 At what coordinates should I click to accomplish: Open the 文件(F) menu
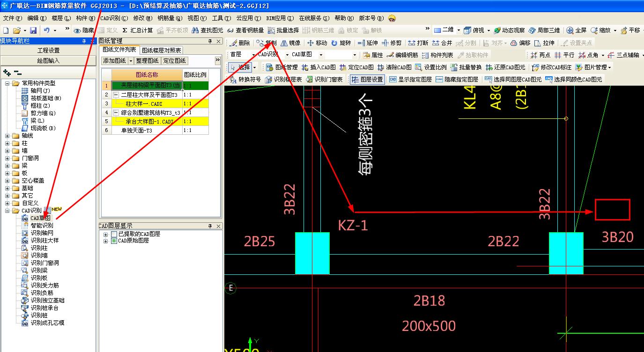point(13,18)
